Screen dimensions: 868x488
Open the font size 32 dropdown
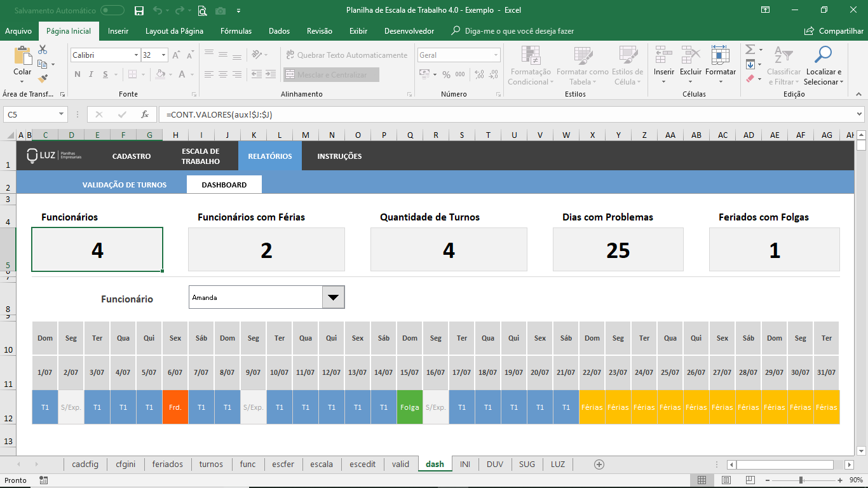pos(163,55)
